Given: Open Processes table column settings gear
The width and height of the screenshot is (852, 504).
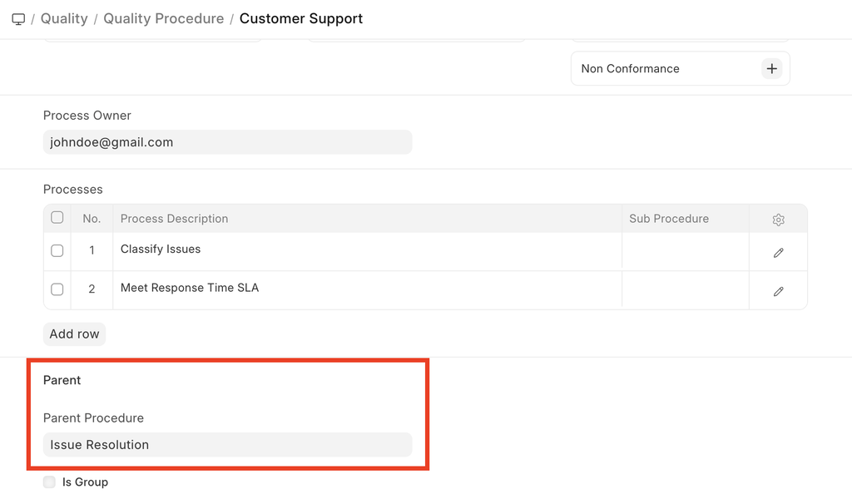Looking at the screenshot, I should tap(778, 220).
